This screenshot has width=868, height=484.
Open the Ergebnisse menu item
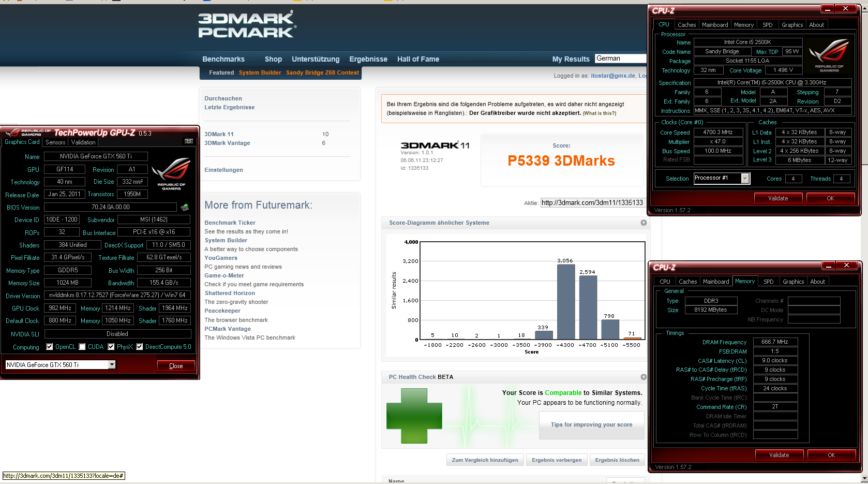click(x=368, y=59)
